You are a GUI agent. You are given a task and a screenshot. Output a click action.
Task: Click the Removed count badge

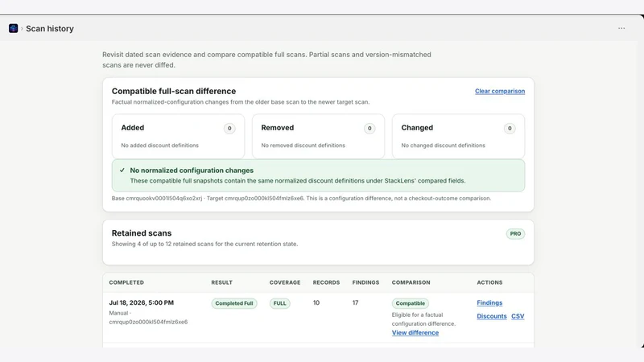(369, 129)
